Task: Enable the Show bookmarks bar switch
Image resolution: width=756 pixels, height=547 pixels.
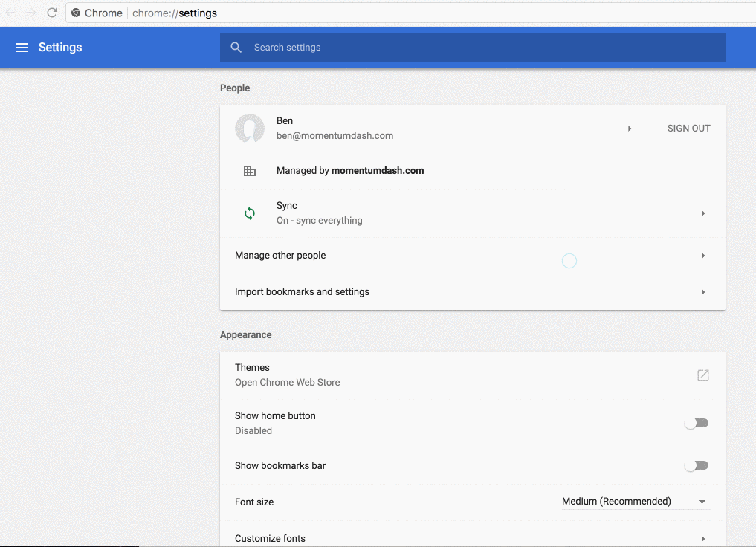Action: (x=697, y=465)
